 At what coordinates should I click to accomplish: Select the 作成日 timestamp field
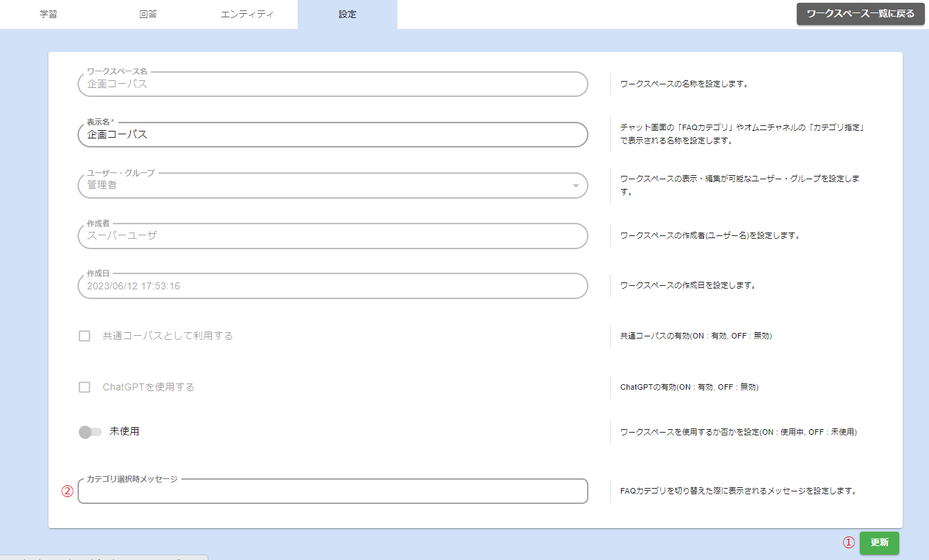(x=332, y=286)
